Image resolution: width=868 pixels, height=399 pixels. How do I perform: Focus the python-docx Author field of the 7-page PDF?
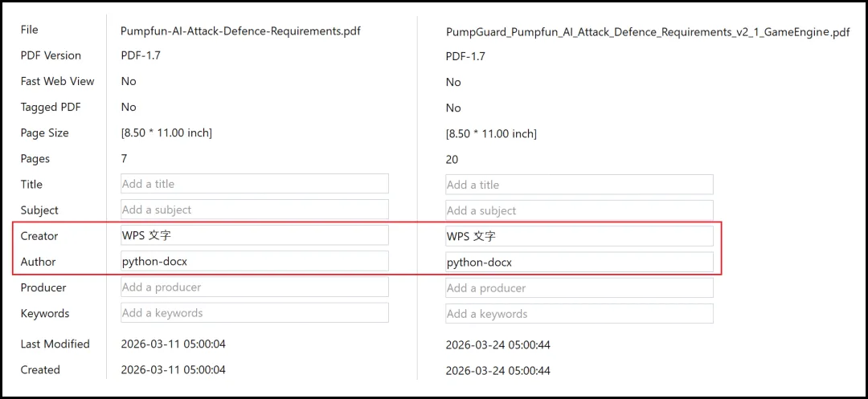click(255, 262)
